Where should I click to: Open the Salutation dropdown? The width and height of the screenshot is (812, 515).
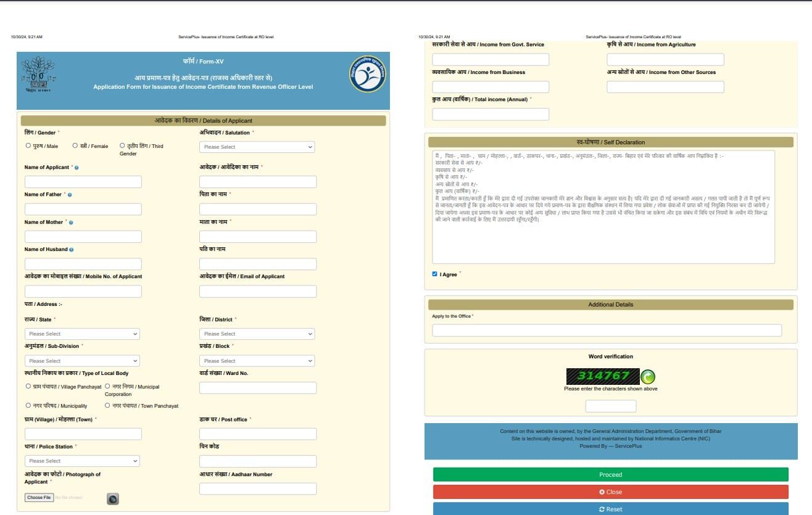point(257,146)
